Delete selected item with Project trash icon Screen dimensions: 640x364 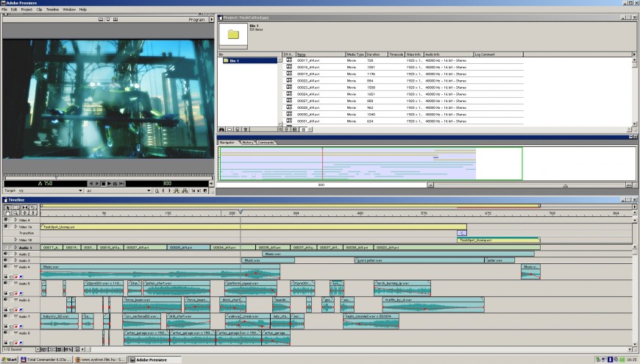(246, 129)
